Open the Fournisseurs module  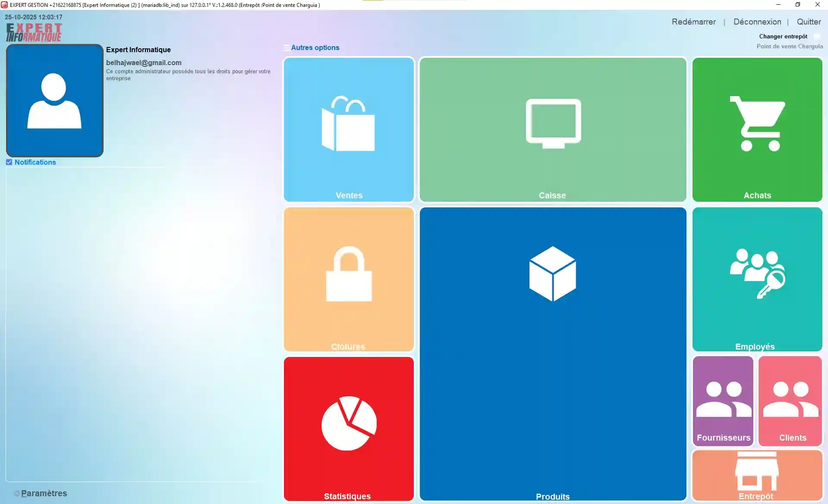click(x=723, y=401)
